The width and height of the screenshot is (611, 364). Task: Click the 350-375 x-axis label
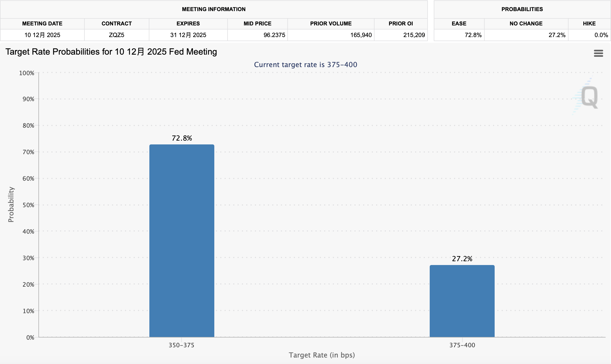pos(182,345)
